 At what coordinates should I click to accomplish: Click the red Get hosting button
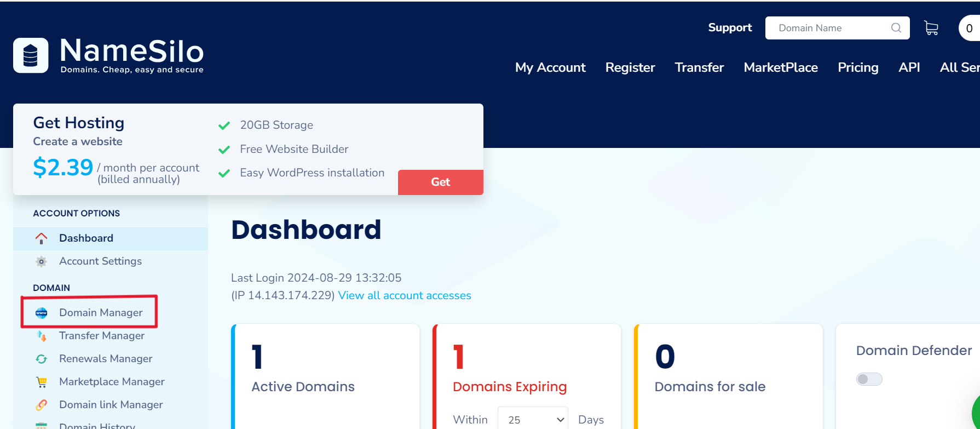tap(441, 182)
